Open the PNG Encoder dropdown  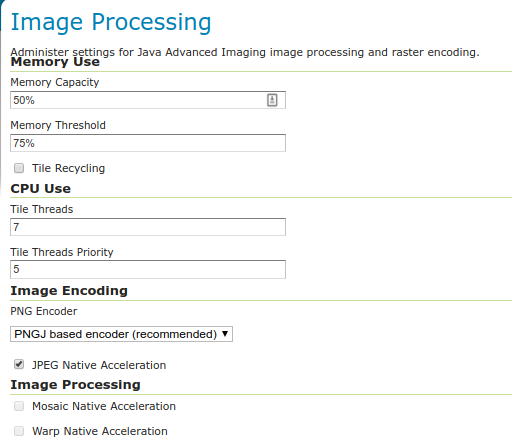tap(121, 334)
